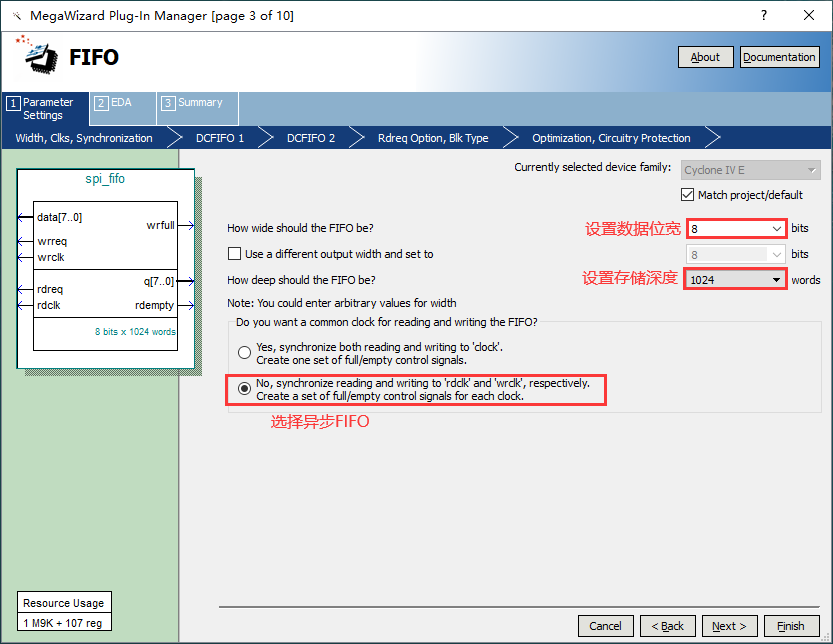833x644 pixels.
Task: Select 'Yes, synchronize both' common clock option
Action: click(x=245, y=353)
